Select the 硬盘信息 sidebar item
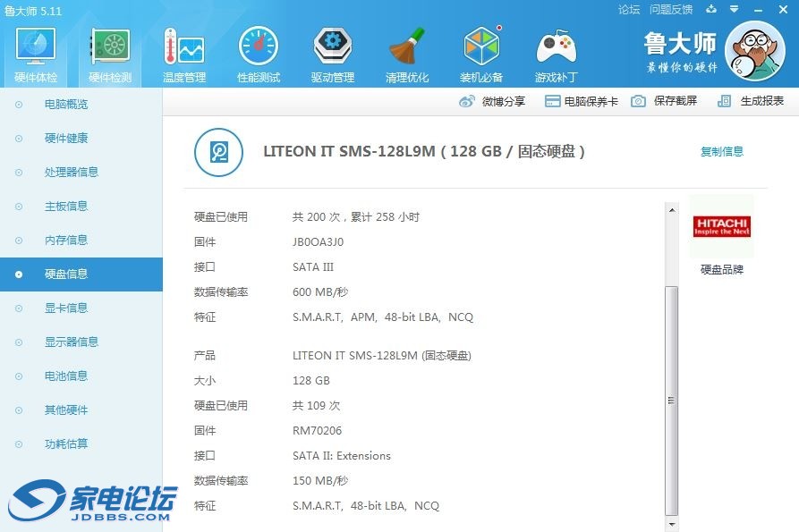This screenshot has height=532, width=799. (x=81, y=274)
